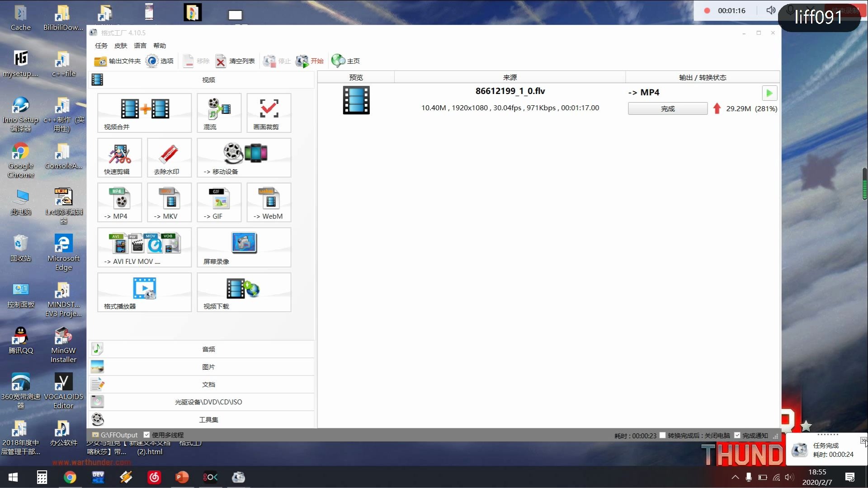Click the 视频下载 (Video Download) icon

[x=243, y=292]
